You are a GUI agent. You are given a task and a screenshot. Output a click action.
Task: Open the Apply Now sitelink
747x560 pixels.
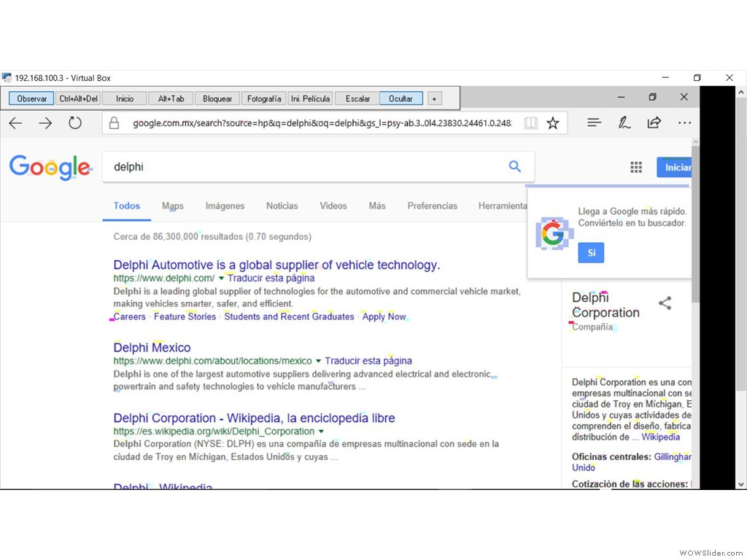[384, 316]
